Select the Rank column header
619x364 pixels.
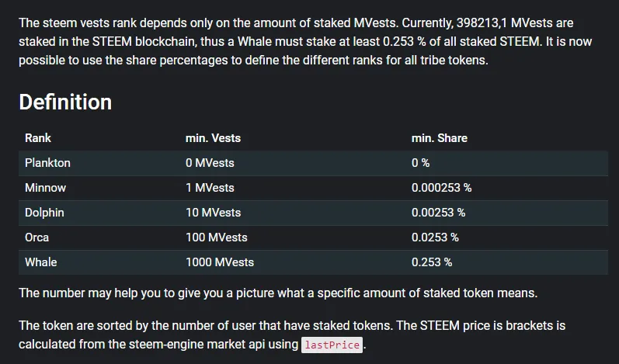click(x=38, y=138)
